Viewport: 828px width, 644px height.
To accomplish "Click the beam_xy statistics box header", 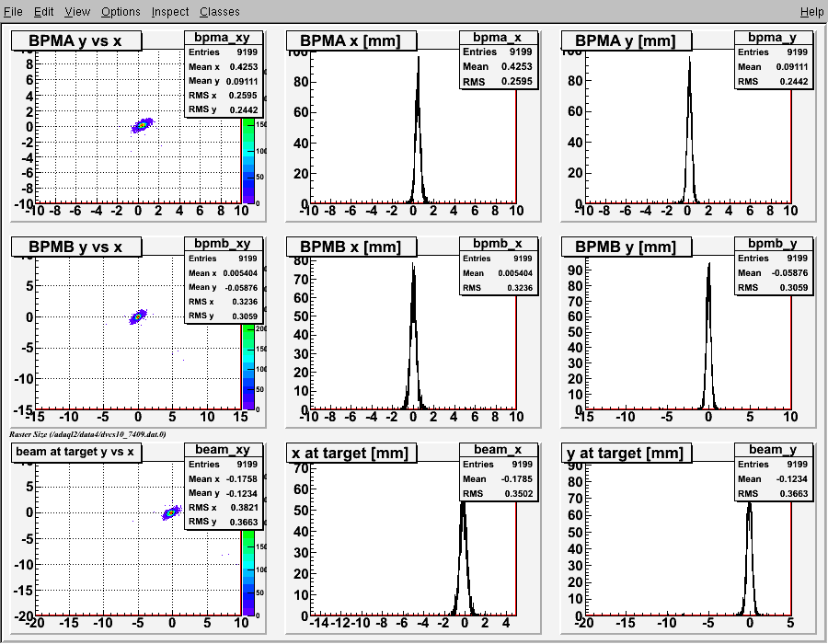I will pos(223,449).
